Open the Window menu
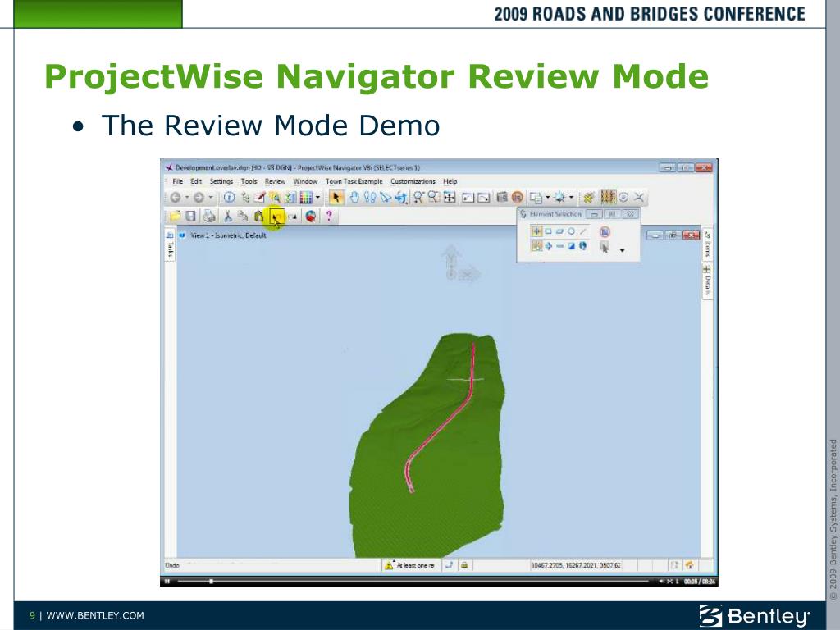 click(x=305, y=181)
